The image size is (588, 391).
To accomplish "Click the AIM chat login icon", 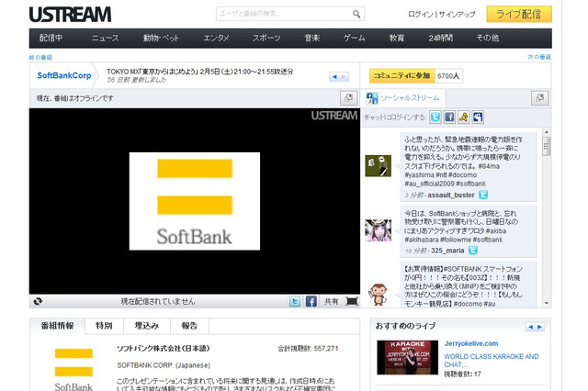I will [x=464, y=117].
